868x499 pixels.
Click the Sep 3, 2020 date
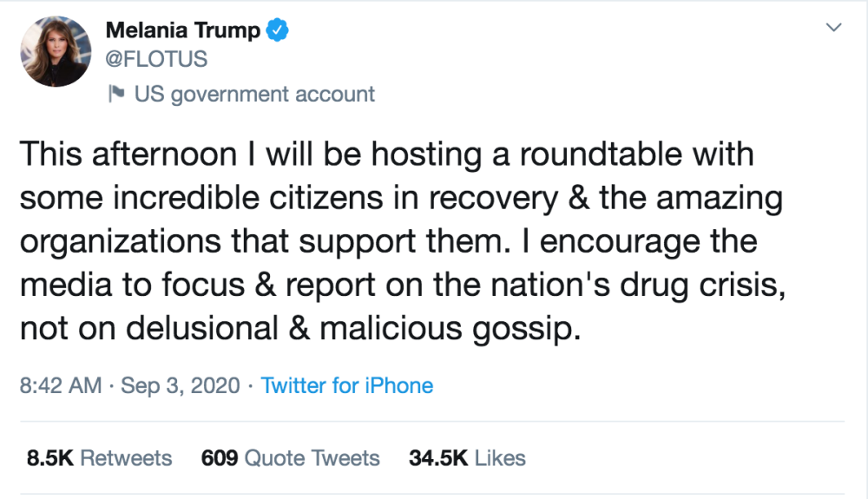click(180, 385)
